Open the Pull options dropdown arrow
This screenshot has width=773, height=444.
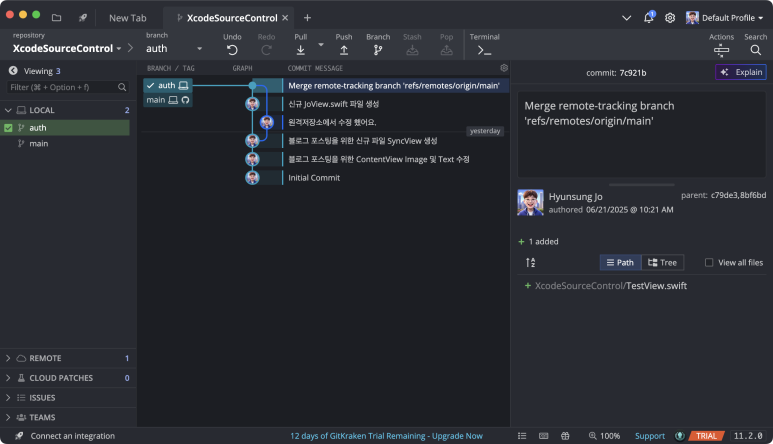[x=321, y=45]
